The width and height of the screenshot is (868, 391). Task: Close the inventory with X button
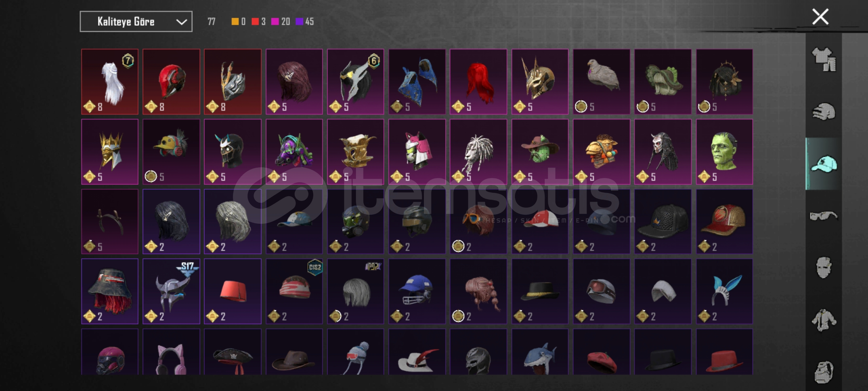pos(820,17)
